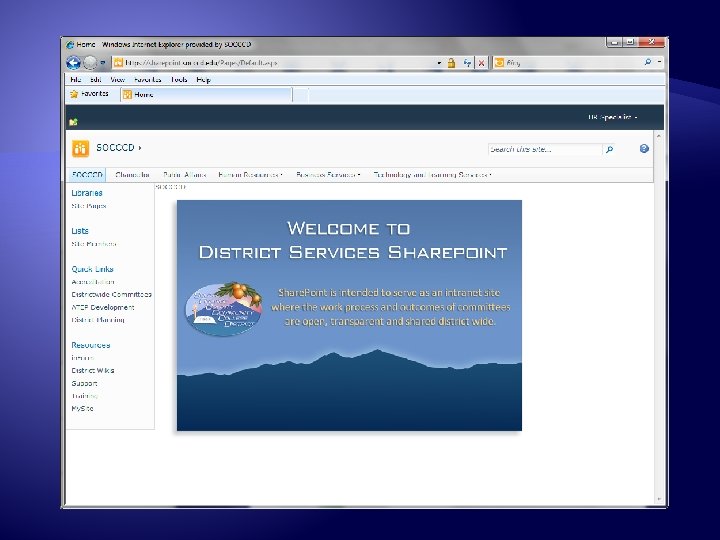Screen dimensions: 720x540
Task: Click the Bing search magnifier icon
Action: 648,62
